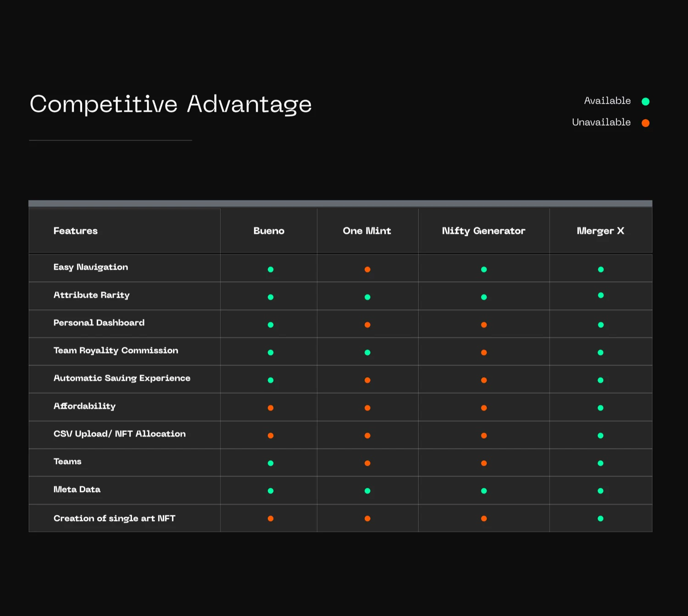
Task: Click Nifty Generator's Team Royality Commission dot
Action: (484, 353)
